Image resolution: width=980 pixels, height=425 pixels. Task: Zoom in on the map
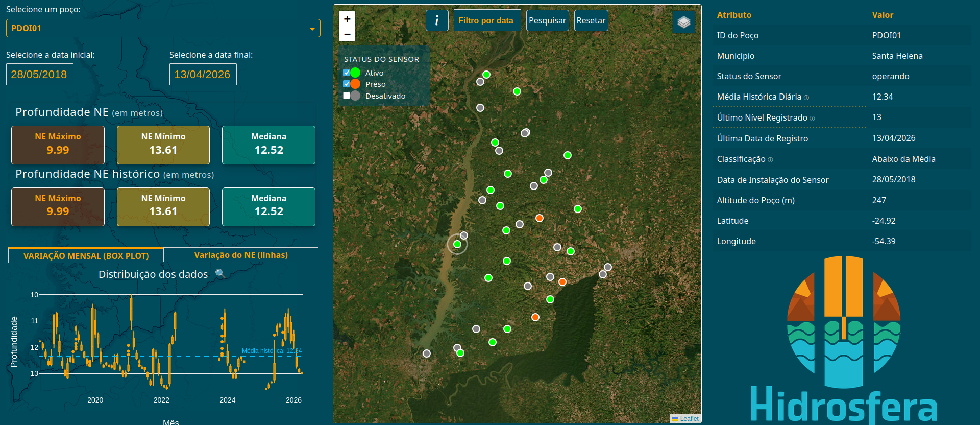(347, 19)
